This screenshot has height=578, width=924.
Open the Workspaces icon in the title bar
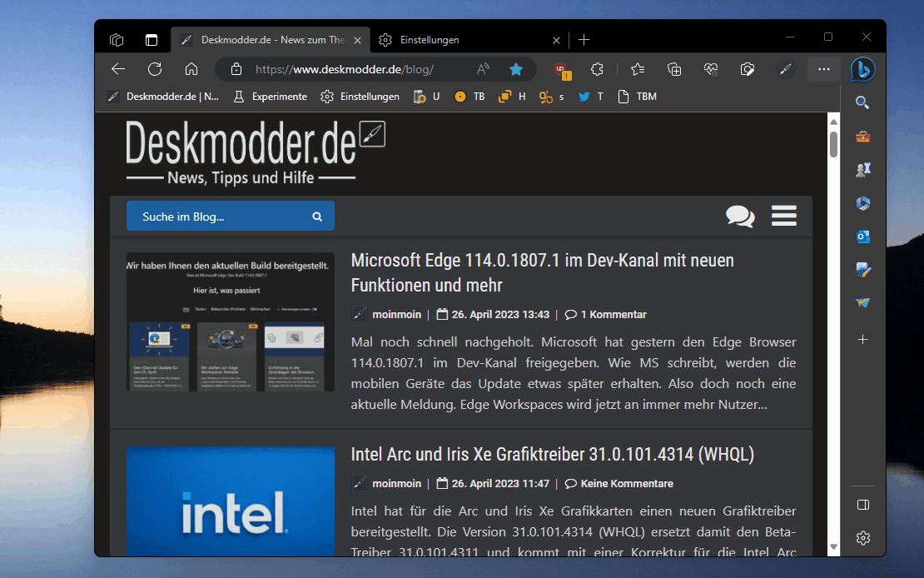click(117, 39)
